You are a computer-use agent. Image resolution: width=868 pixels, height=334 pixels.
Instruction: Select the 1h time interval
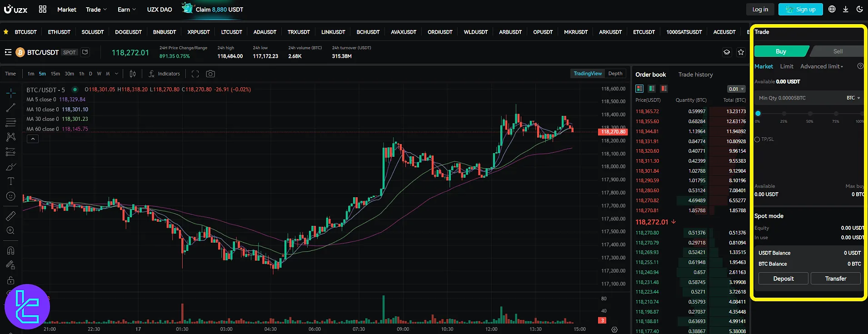(x=81, y=74)
